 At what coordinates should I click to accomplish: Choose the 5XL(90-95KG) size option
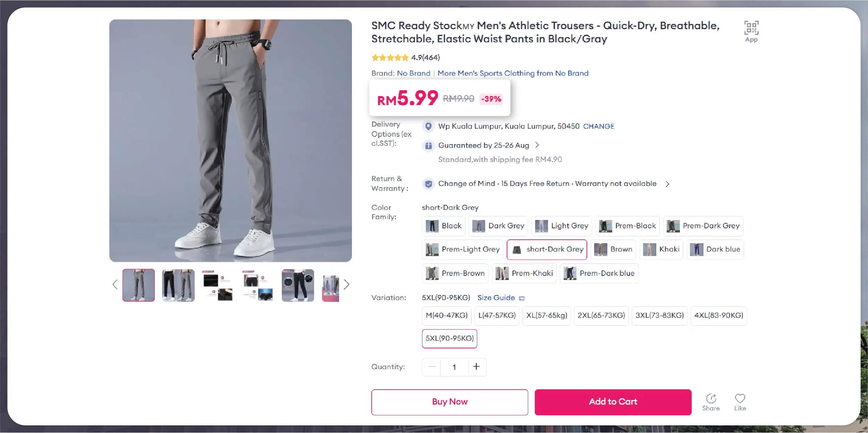[x=449, y=338]
